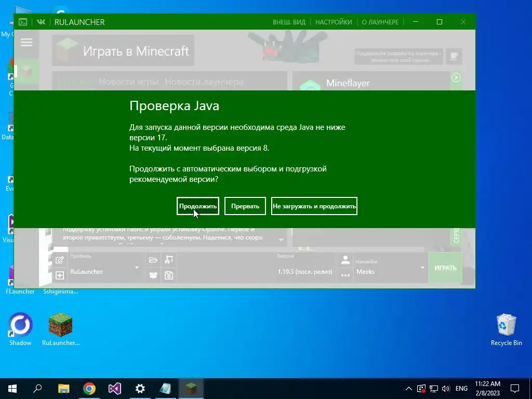Click the box icon below the folder icon
The width and height of the screenshot is (532, 399).
[153, 275]
